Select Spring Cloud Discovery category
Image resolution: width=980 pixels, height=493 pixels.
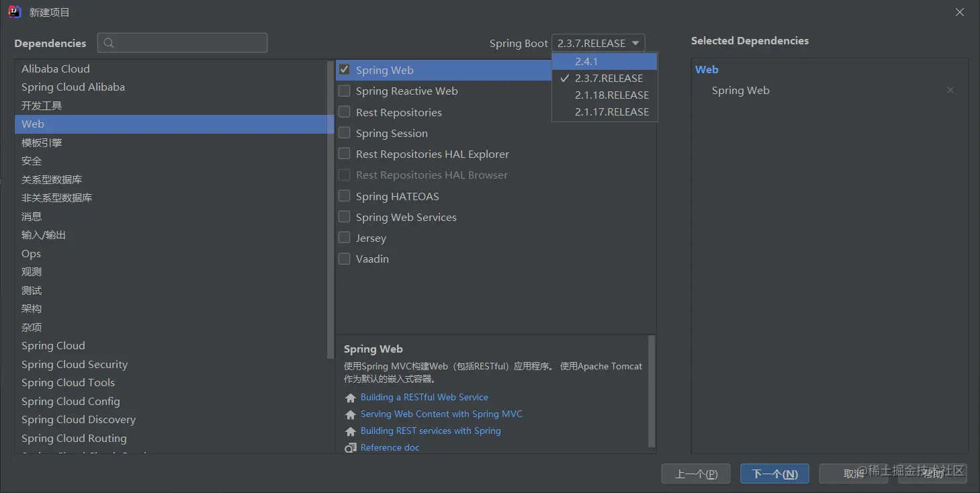point(174,419)
